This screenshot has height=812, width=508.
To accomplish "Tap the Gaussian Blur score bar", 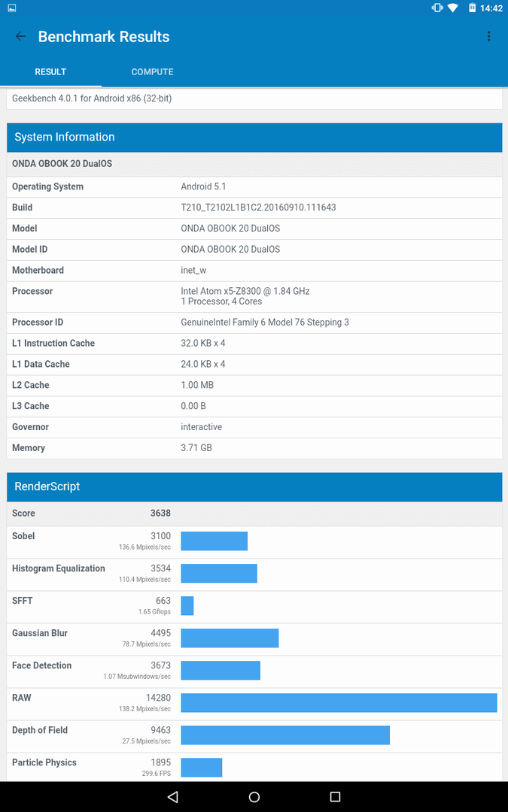I will point(230,638).
